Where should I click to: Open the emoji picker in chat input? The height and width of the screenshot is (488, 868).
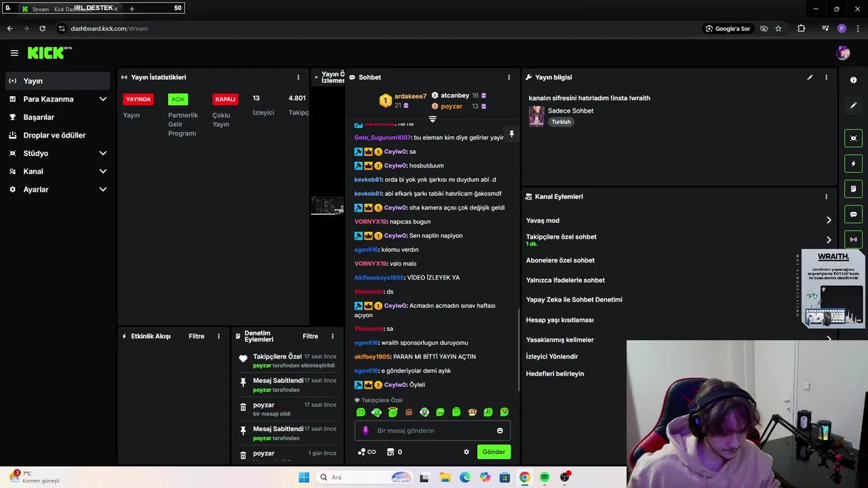[x=500, y=430]
